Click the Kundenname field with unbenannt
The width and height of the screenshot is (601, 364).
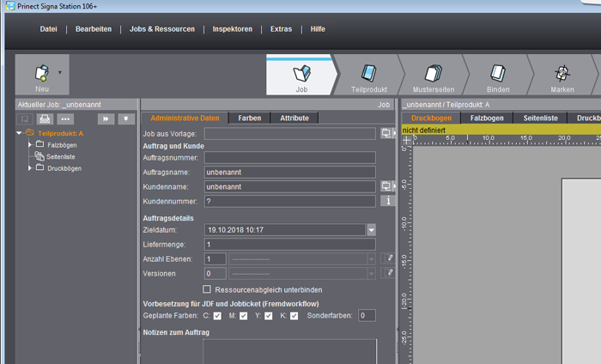290,186
